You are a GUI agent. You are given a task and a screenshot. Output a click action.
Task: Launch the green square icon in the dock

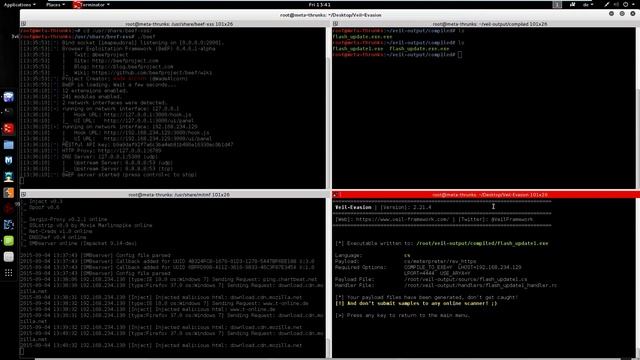pos(9,241)
